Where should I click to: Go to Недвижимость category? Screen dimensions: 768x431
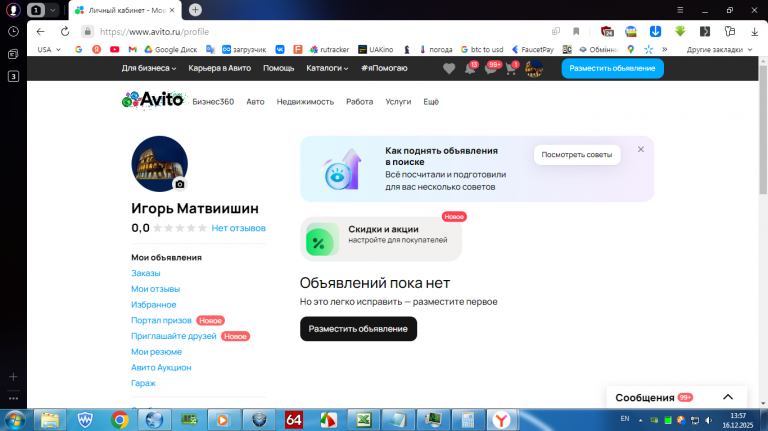click(x=305, y=102)
